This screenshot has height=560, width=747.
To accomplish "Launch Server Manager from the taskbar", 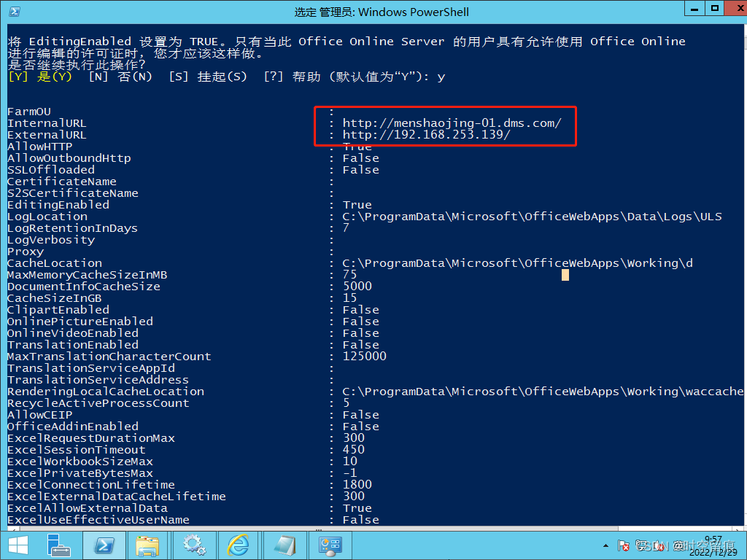I will pos(59,545).
